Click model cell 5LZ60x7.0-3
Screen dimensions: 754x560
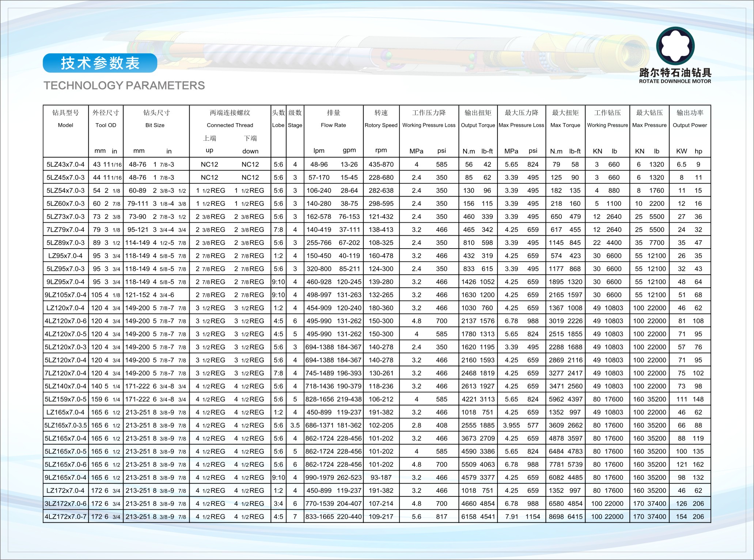point(66,204)
